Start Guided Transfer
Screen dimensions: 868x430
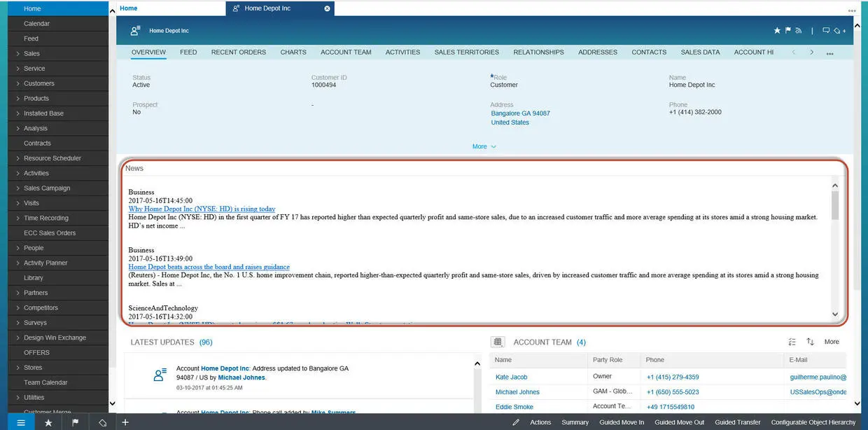click(x=738, y=422)
